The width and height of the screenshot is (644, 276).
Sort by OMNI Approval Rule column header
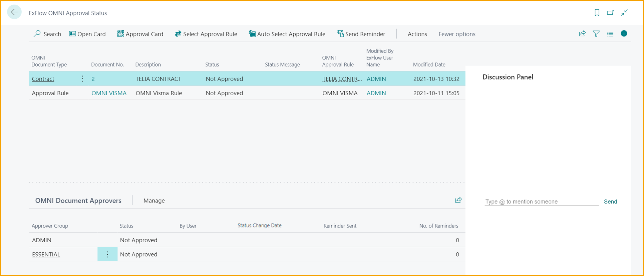(x=338, y=61)
